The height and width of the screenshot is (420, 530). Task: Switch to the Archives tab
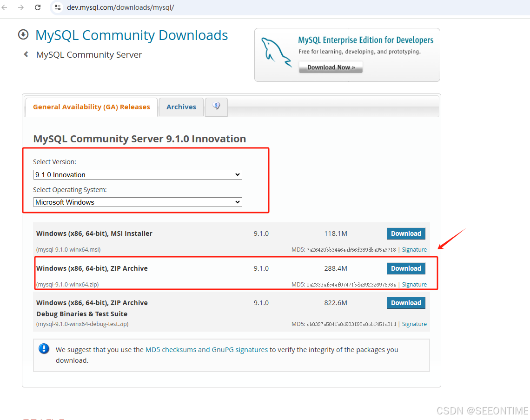tap(181, 107)
